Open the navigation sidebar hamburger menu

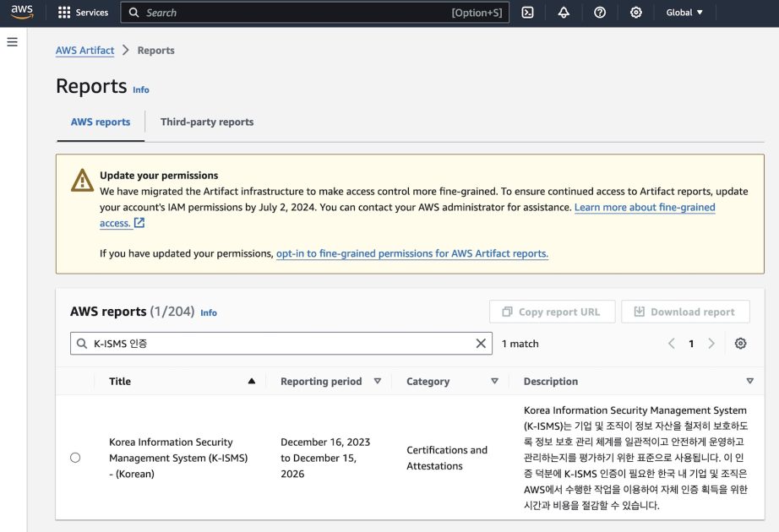click(x=12, y=41)
